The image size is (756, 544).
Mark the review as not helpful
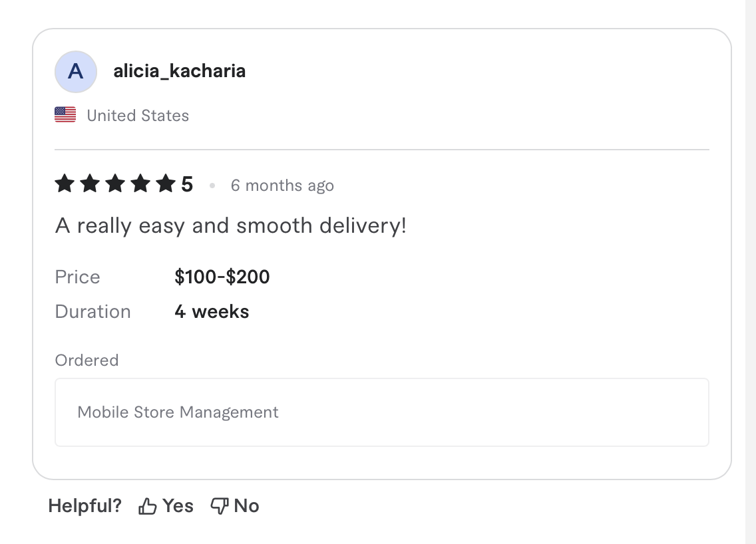click(x=234, y=505)
